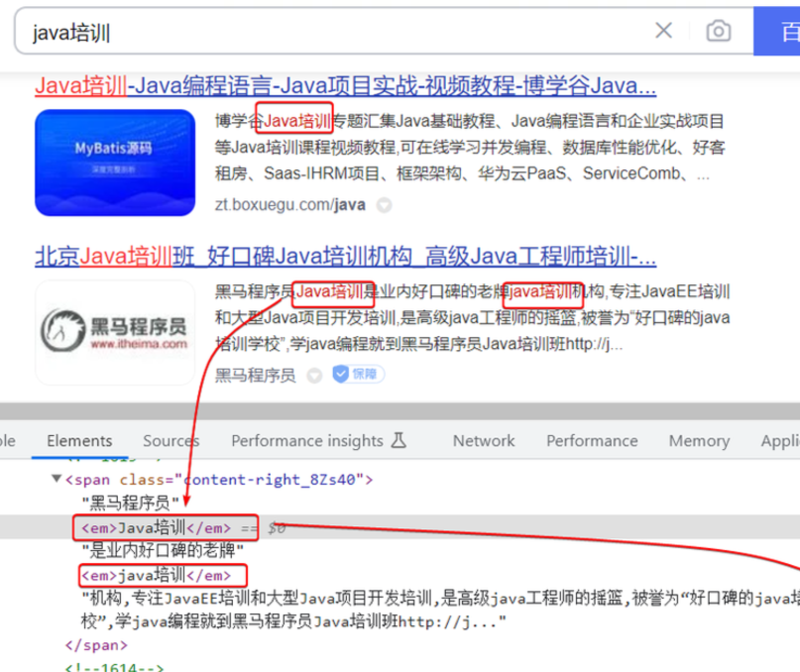Click the zt.boxuegu.com/java source URL

(x=289, y=205)
